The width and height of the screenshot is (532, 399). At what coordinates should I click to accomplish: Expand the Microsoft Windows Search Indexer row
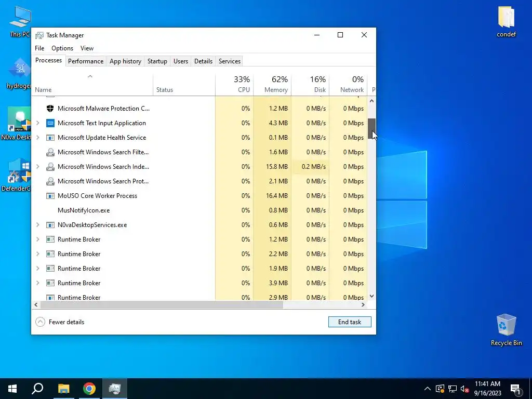(x=37, y=167)
